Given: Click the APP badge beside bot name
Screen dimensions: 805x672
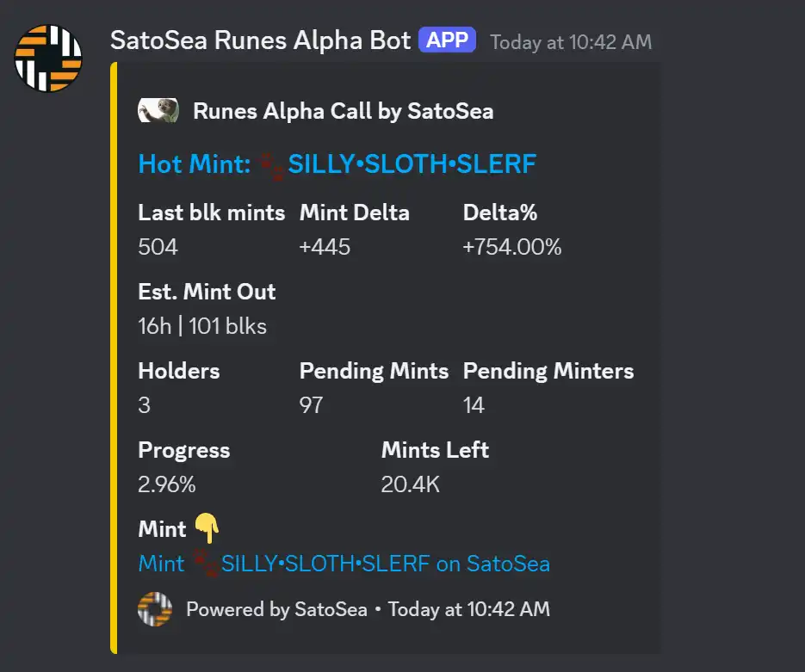Looking at the screenshot, I should [x=447, y=40].
